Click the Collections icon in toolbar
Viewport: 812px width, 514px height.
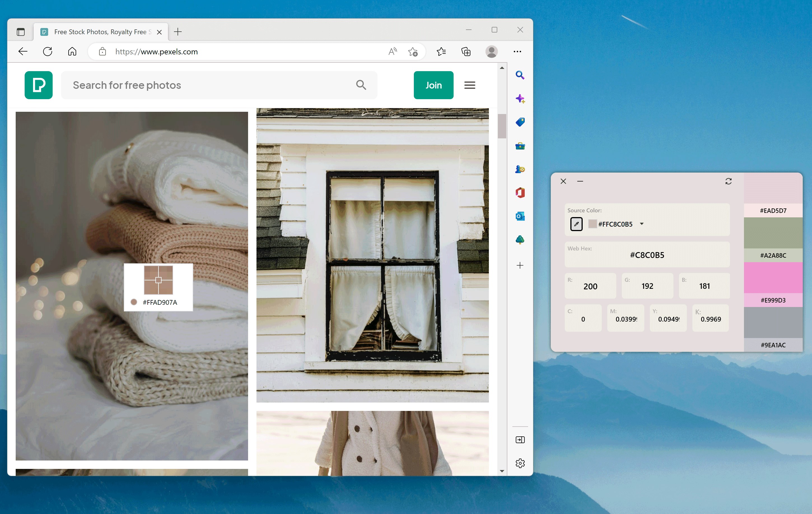tap(466, 52)
